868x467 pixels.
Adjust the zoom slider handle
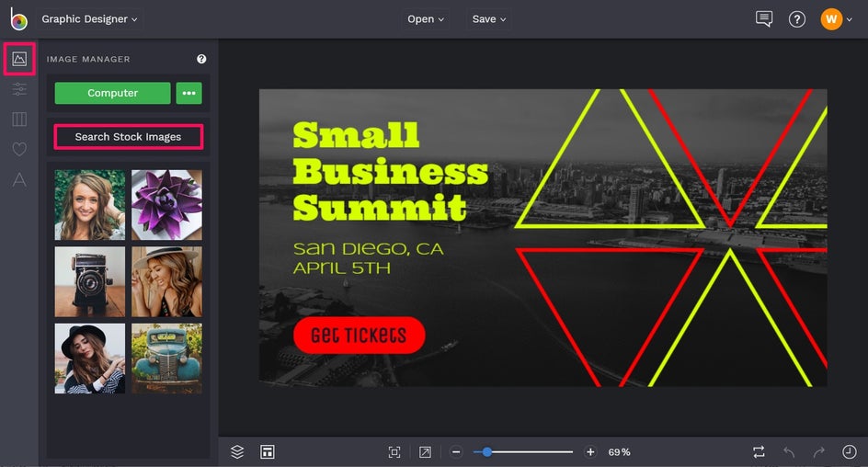coord(486,452)
